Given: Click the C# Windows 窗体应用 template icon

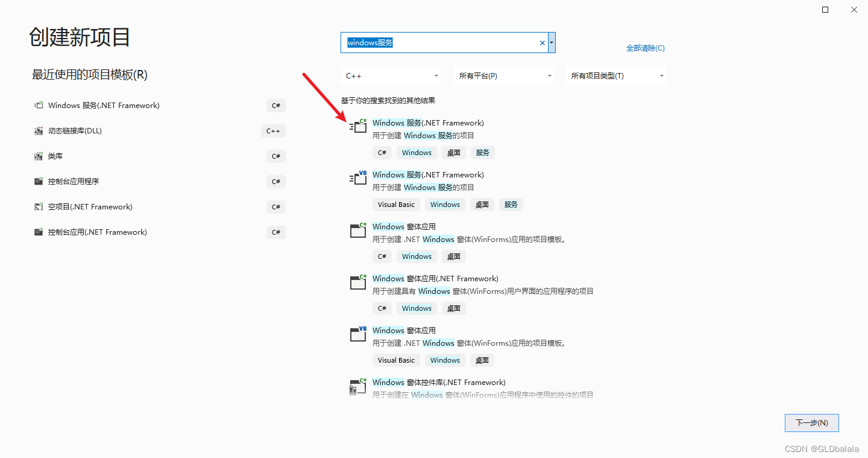Looking at the screenshot, I should [358, 230].
